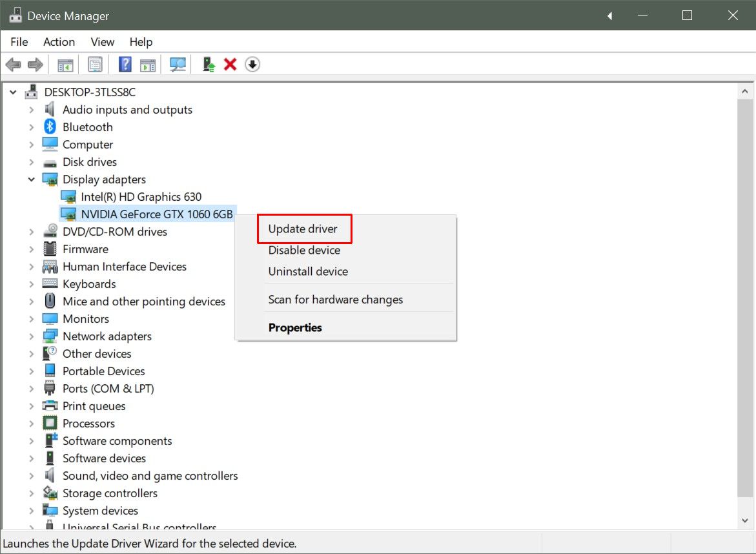
Task: Click the Show/Hide Action Pane toolbar icon
Action: pyautogui.click(x=148, y=65)
